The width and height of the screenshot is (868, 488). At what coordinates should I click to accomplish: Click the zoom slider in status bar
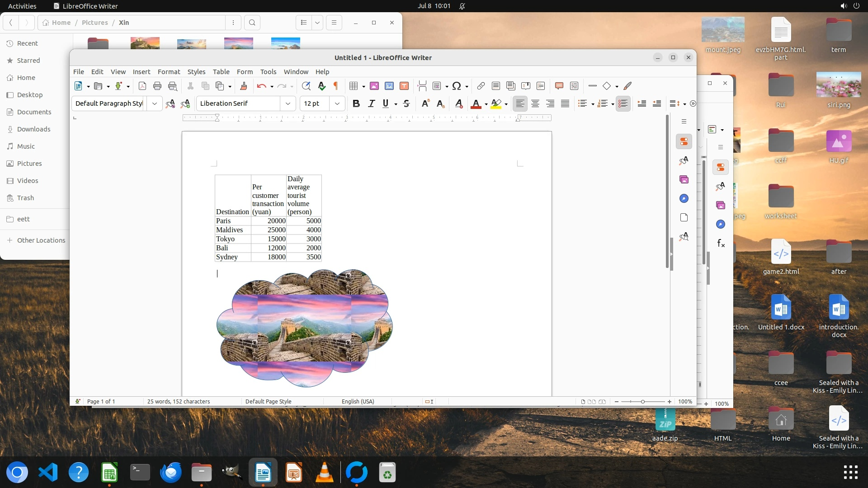(x=642, y=401)
